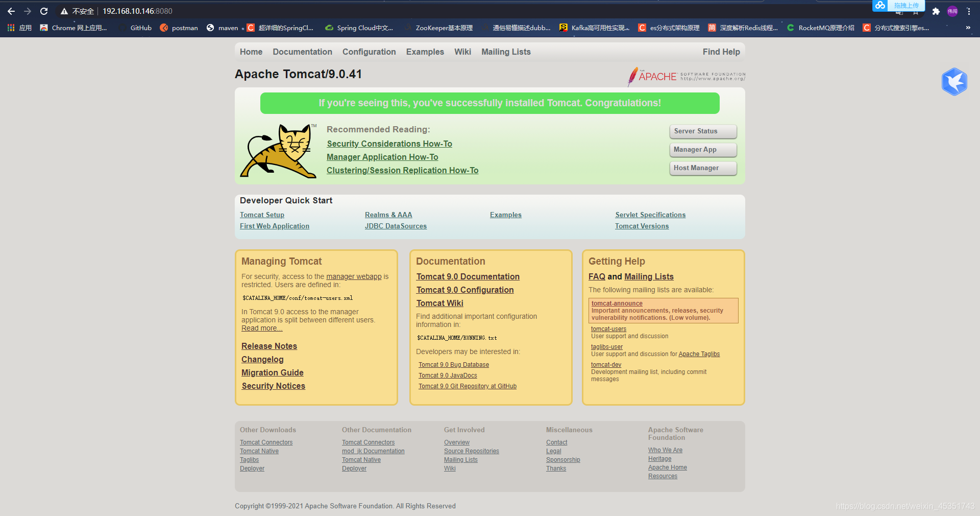
Task: Open the Migration Guide link
Action: point(273,373)
